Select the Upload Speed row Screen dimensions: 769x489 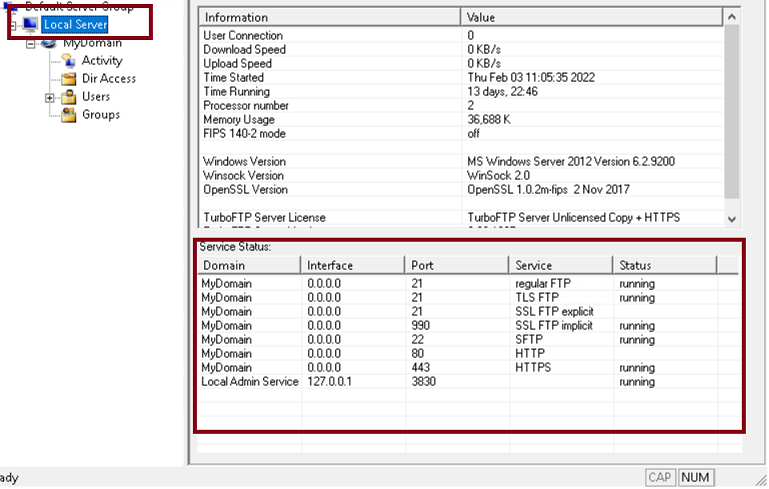tap(461, 64)
